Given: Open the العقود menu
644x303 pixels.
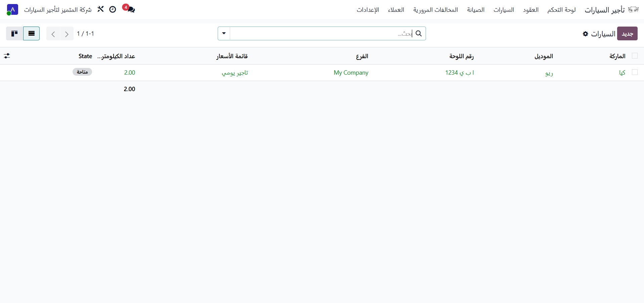Looking at the screenshot, I should tap(531, 10).
